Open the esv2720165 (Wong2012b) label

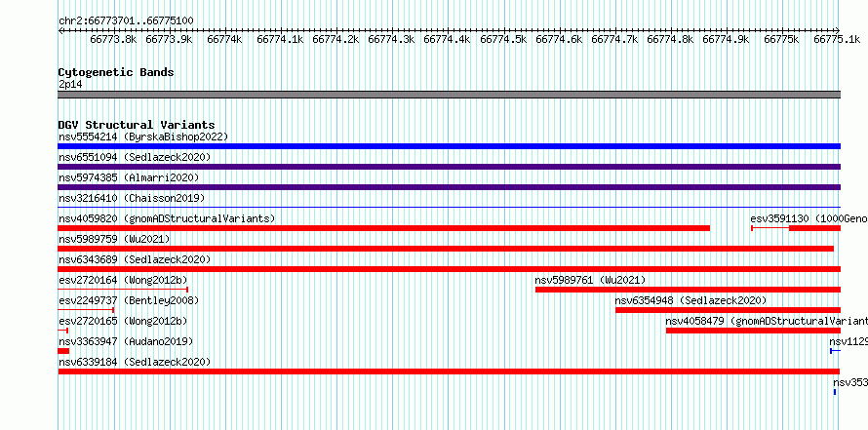pyautogui.click(x=123, y=321)
